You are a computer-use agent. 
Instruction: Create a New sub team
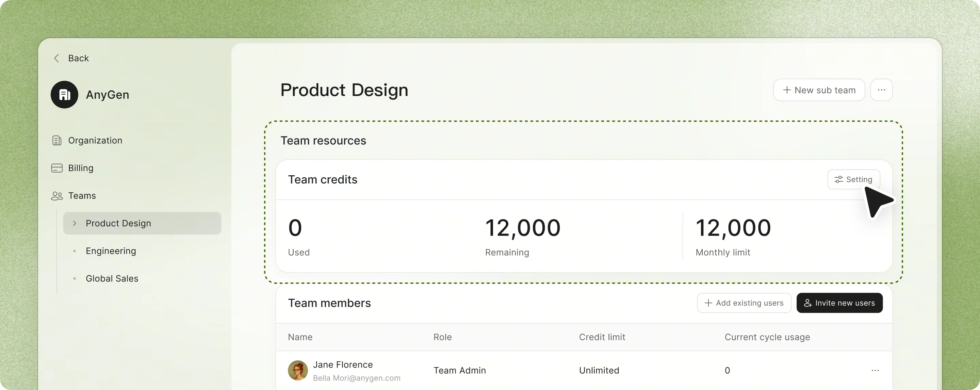click(x=819, y=90)
